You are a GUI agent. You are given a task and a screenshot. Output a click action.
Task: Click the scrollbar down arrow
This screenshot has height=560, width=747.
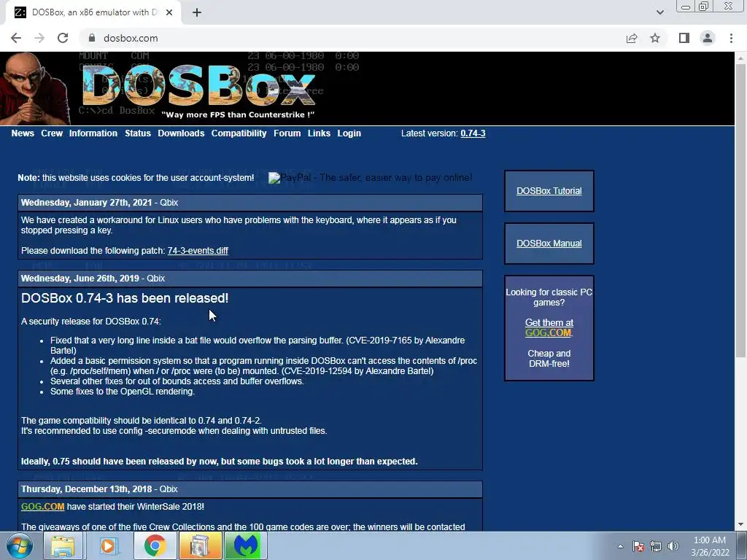coord(740,525)
